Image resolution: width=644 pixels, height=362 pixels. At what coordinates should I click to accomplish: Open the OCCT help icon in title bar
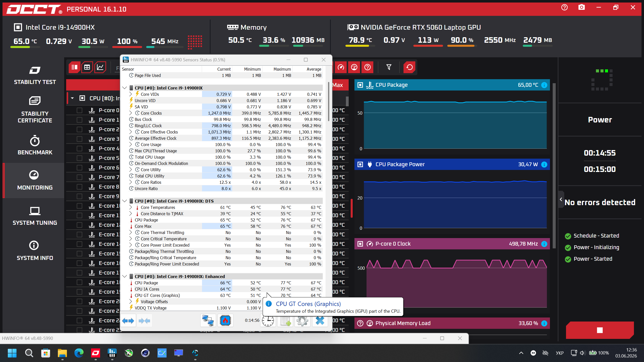pos(565,8)
